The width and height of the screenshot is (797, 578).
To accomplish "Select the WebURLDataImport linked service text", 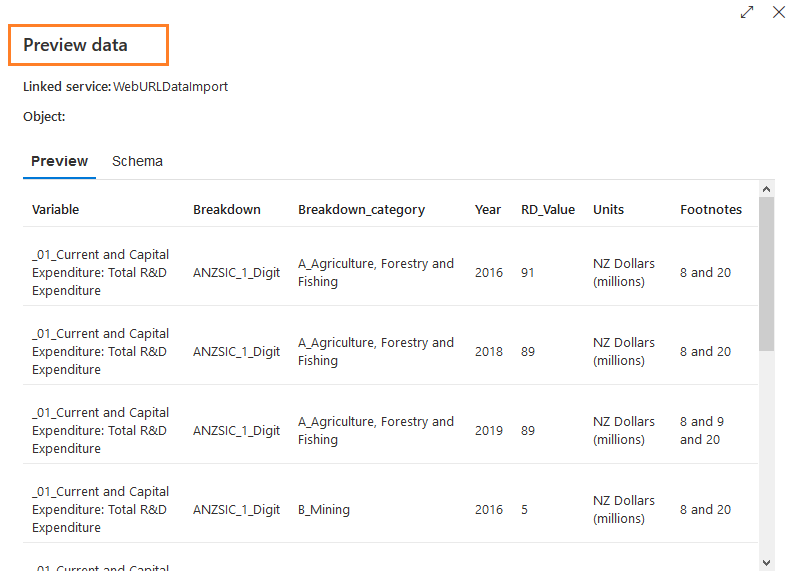I will pyautogui.click(x=170, y=87).
